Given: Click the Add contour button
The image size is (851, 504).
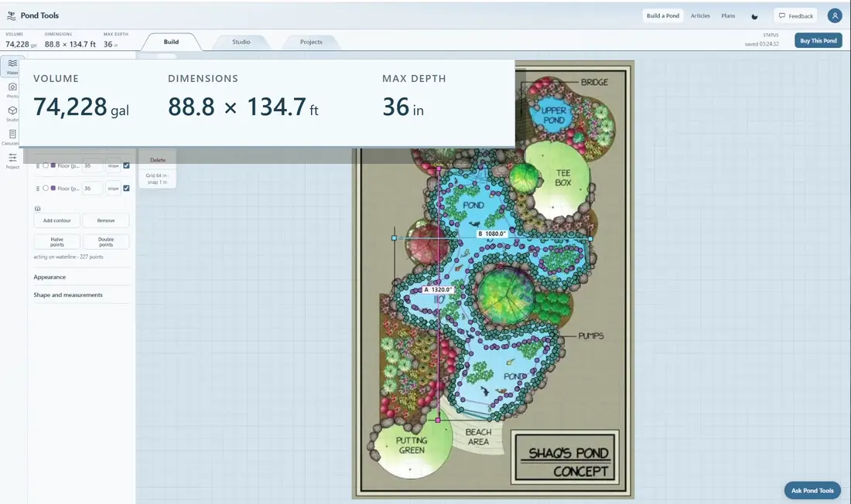Looking at the screenshot, I should [57, 220].
